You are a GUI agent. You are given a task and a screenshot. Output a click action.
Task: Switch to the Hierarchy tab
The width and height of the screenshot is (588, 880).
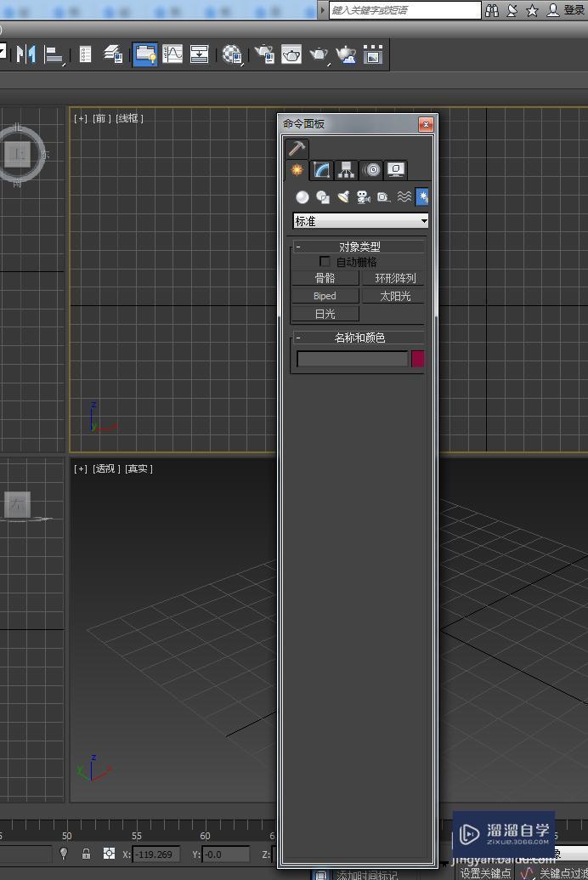[346, 169]
